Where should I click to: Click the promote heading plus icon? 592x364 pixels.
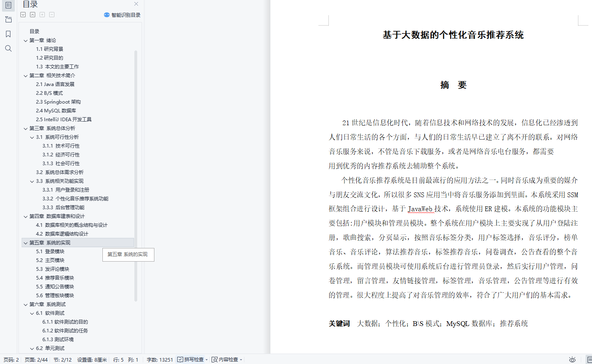point(42,15)
